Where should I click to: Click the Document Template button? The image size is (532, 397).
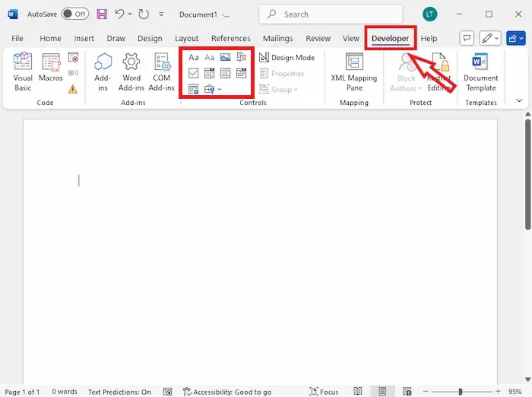480,72
